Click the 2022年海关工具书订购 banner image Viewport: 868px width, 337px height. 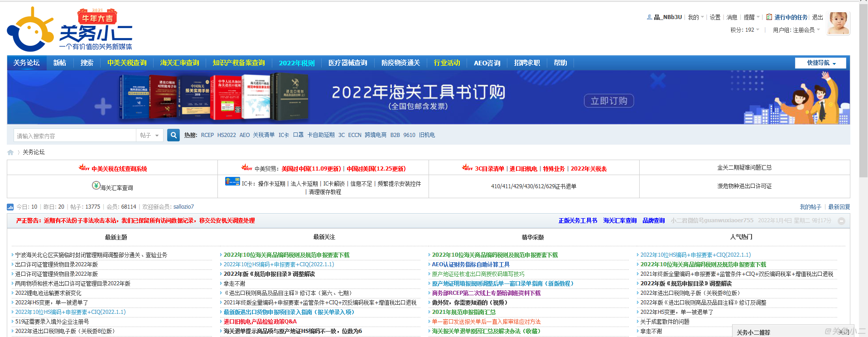point(429,97)
